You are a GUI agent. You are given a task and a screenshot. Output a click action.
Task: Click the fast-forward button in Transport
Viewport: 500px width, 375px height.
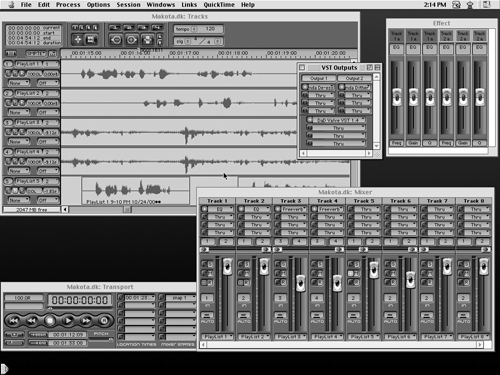(x=86, y=321)
